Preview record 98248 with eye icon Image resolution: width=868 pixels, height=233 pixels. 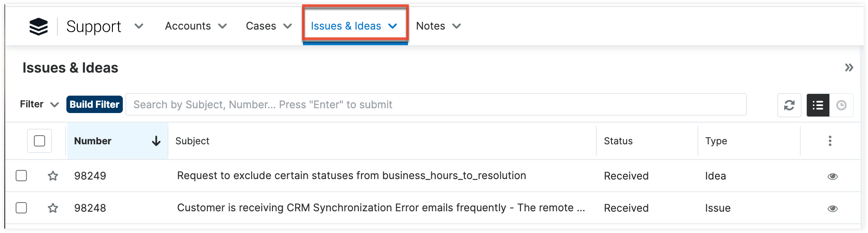click(x=832, y=209)
